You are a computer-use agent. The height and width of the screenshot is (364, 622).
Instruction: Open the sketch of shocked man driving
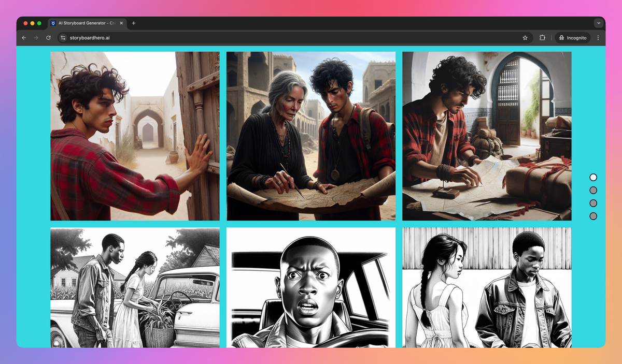click(x=311, y=288)
